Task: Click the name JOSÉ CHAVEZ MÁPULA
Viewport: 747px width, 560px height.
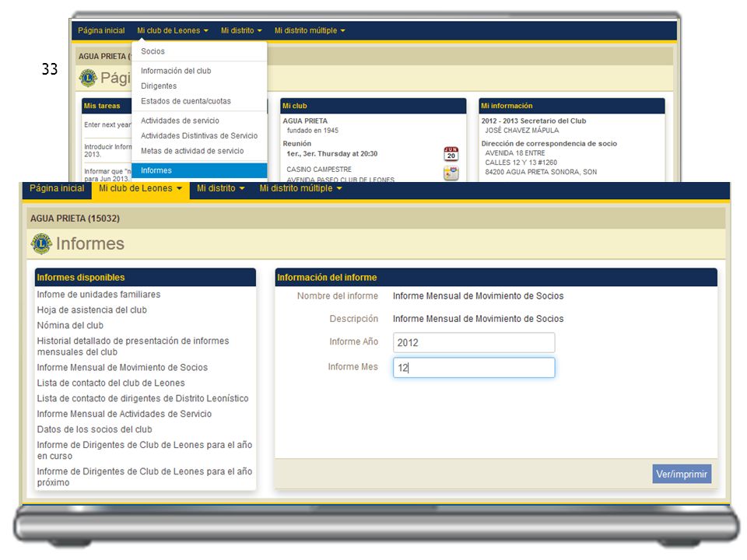Action: (522, 131)
